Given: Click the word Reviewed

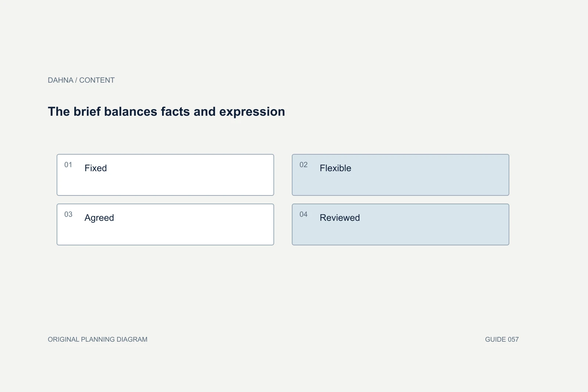Looking at the screenshot, I should click(x=340, y=217).
